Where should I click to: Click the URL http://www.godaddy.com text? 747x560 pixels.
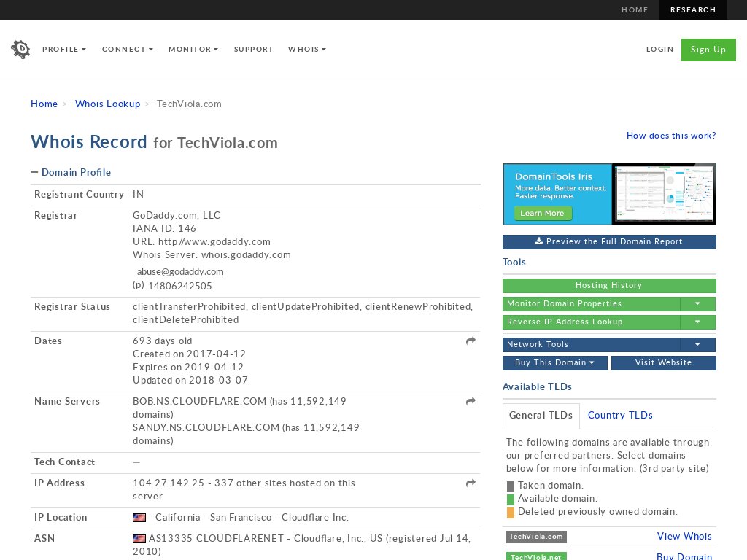[x=201, y=242]
